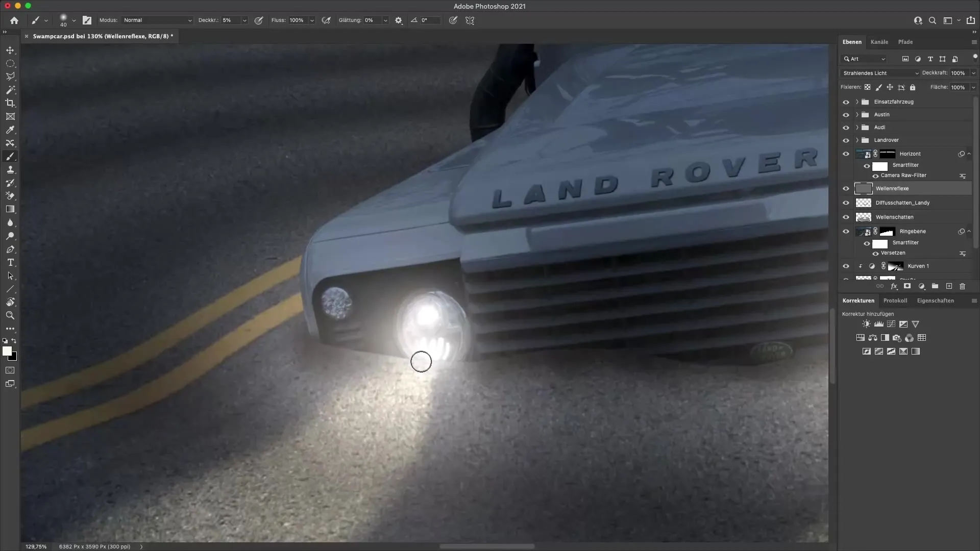The image size is (980, 551).
Task: Select the Move tool
Action: (10, 50)
